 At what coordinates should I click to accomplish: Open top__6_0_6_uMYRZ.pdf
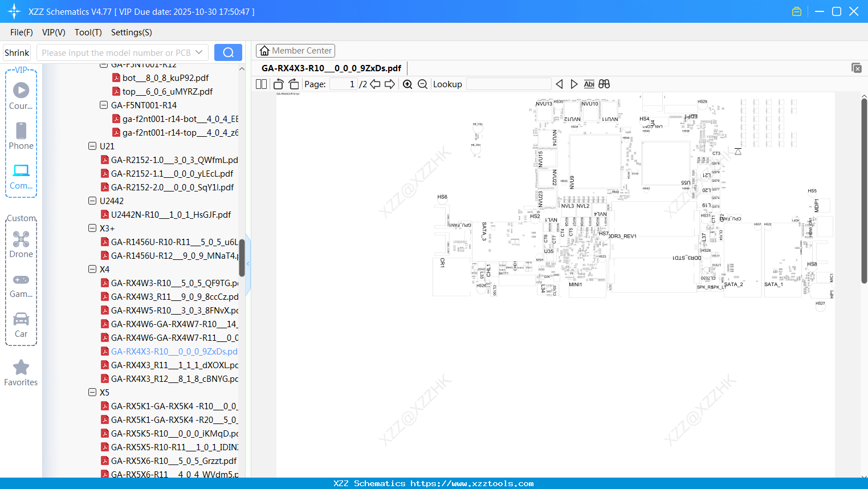(162, 91)
